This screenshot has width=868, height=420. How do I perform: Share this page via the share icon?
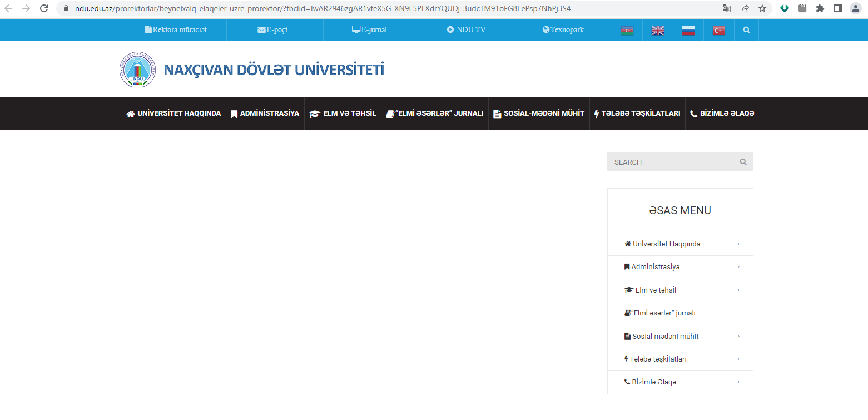(745, 8)
